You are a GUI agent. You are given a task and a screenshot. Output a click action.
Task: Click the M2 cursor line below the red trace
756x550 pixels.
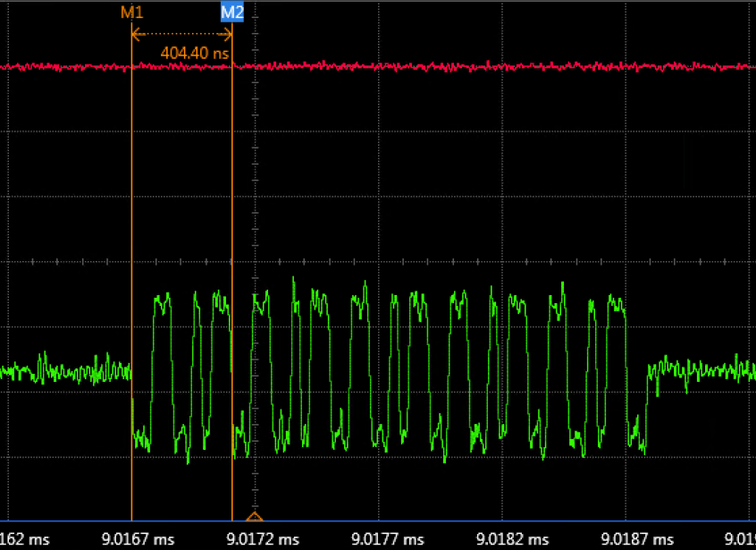[x=232, y=179]
